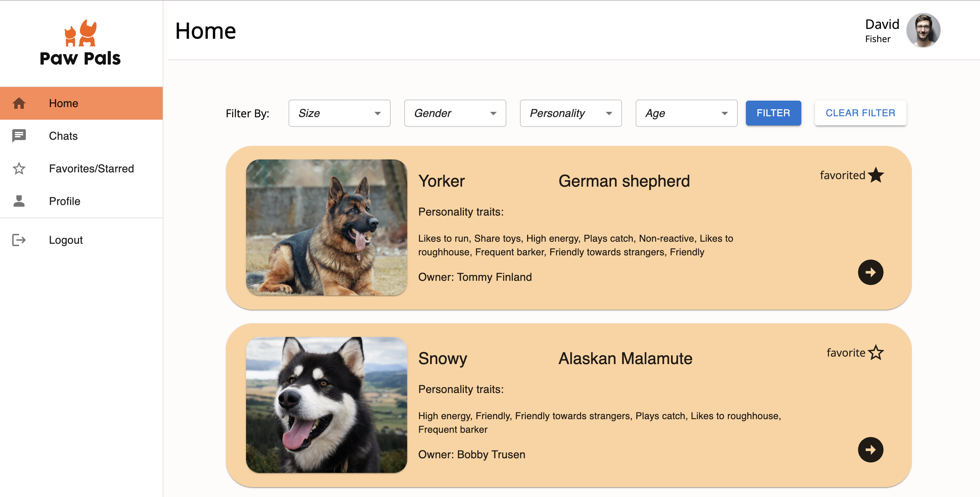This screenshot has height=497, width=980.
Task: Click the breed 'German shepherd'
Action: click(x=624, y=181)
